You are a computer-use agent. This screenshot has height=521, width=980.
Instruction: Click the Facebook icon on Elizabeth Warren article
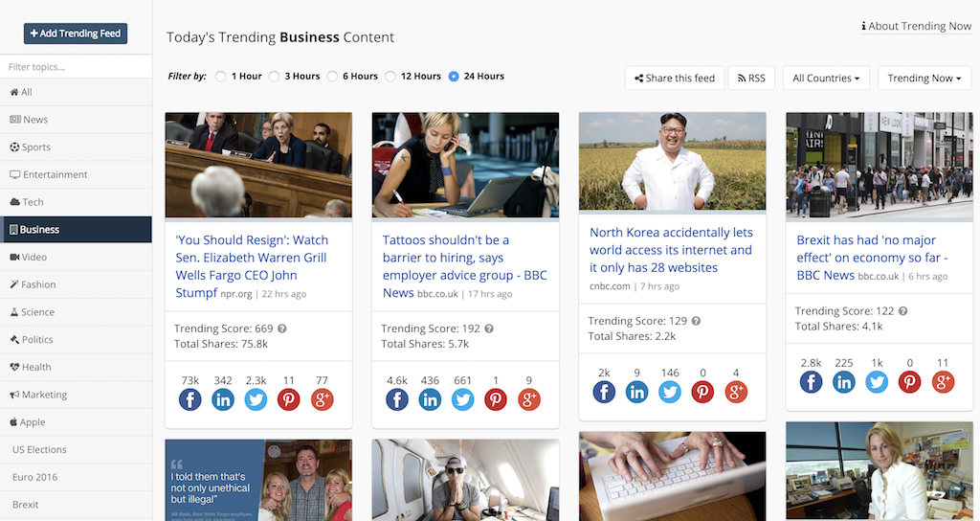pos(190,399)
